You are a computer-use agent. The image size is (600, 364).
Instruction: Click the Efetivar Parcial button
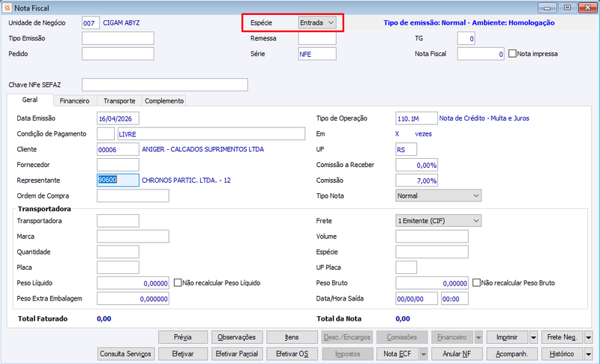click(x=237, y=354)
